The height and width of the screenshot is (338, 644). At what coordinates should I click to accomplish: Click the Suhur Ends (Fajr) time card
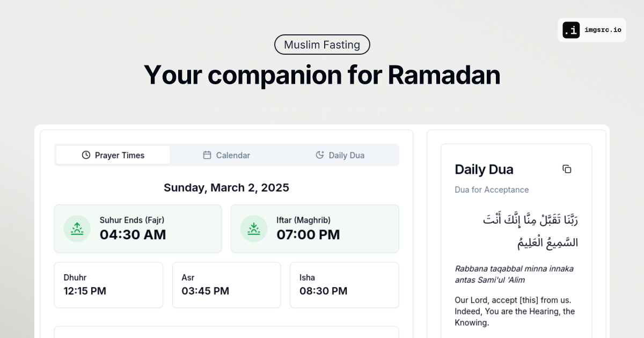[x=137, y=228]
